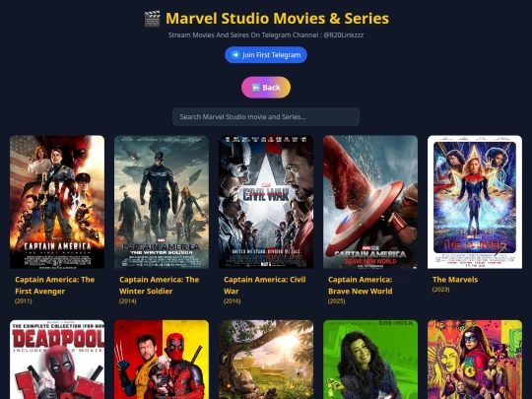Image resolution: width=532 pixels, height=399 pixels.
Task: Open the Captain America: The First Avenger poster
Action: point(57,202)
